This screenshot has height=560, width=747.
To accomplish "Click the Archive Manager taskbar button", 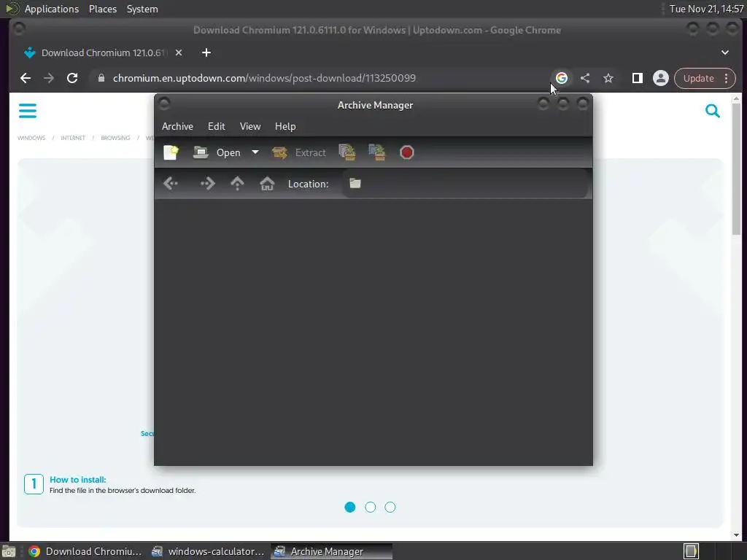I will 332,551.
